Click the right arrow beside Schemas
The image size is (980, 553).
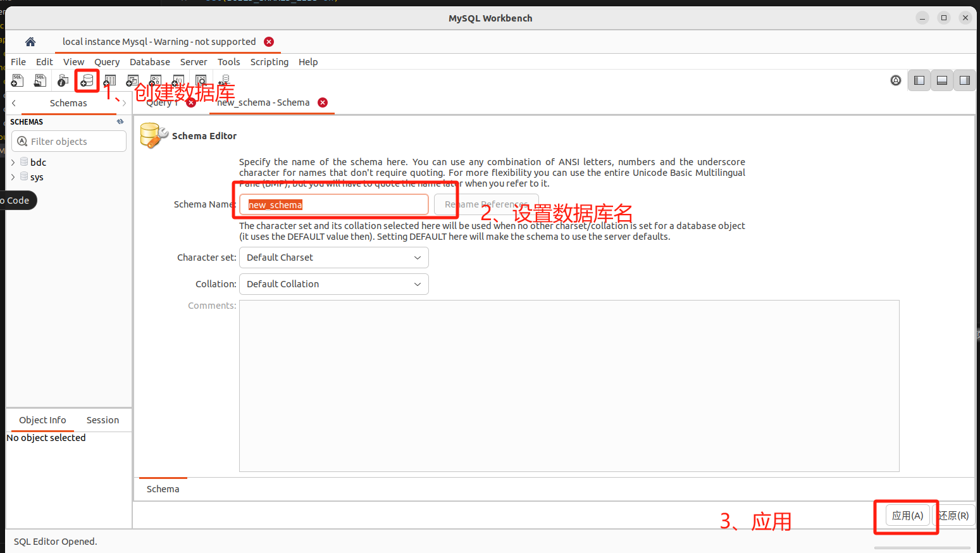(x=124, y=103)
